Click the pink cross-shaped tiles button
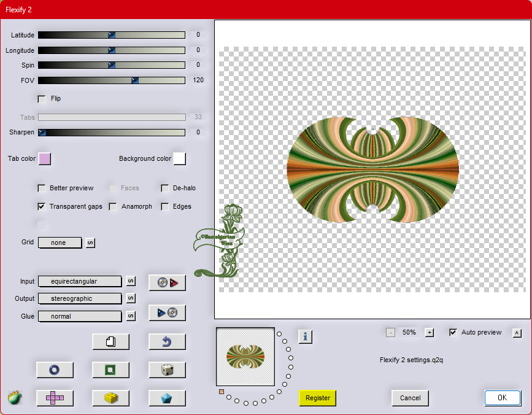This screenshot has width=532, height=415. (55, 398)
